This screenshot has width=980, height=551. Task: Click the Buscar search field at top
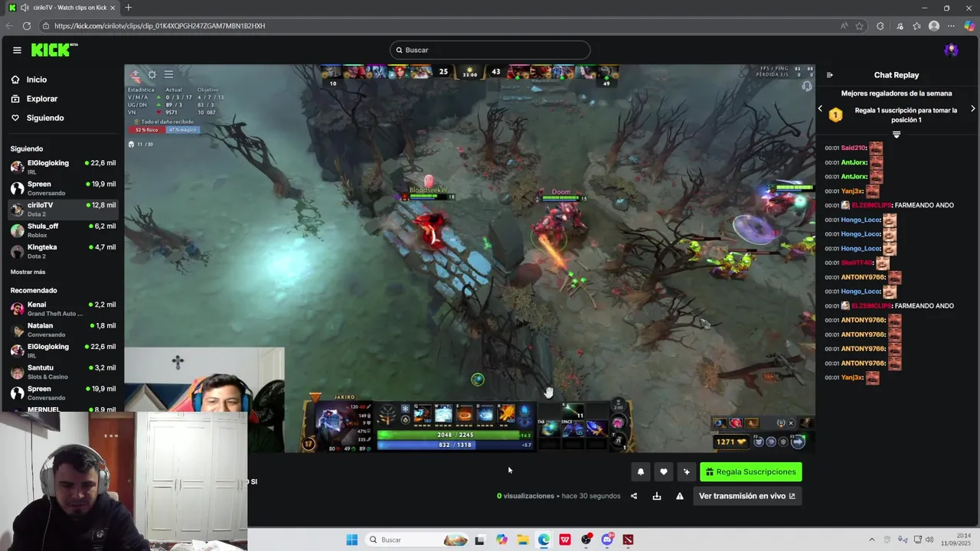click(x=490, y=50)
